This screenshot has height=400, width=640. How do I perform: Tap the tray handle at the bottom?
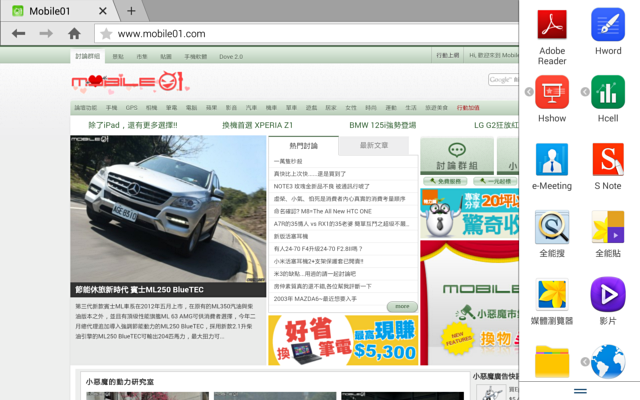[x=580, y=391]
